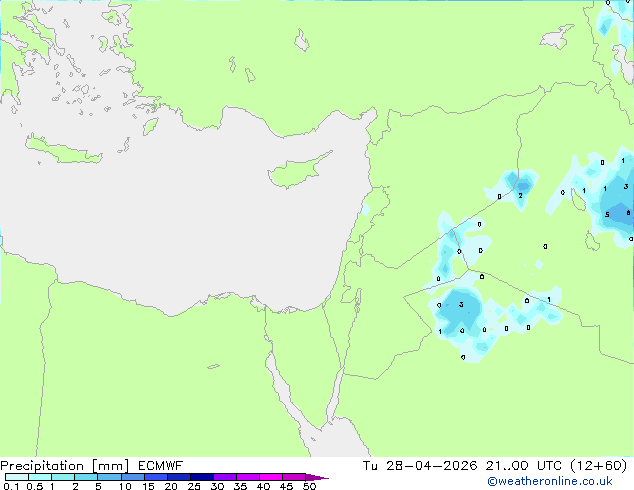Click the '0.5' legend scale label
The height and width of the screenshot is (490, 634).
coord(34,486)
